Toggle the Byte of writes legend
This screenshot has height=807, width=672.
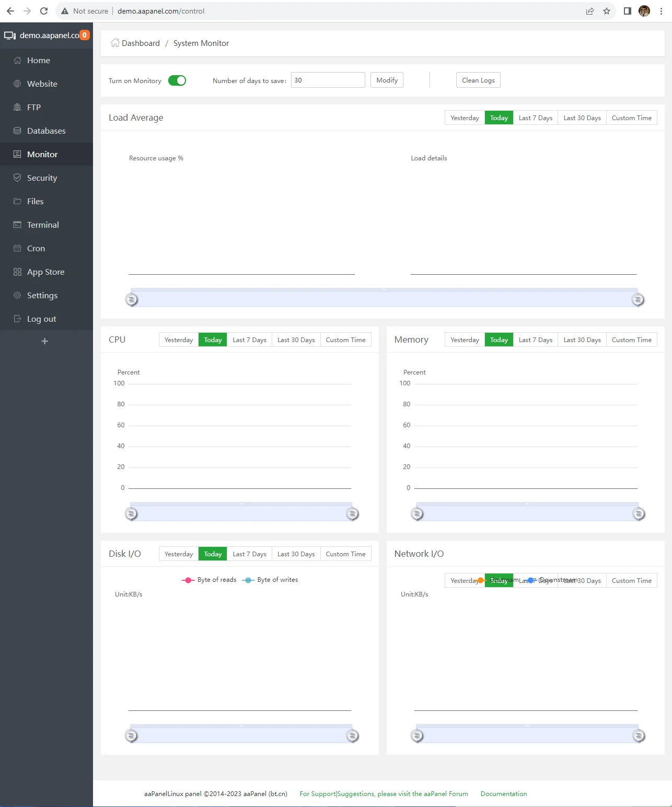(x=270, y=579)
